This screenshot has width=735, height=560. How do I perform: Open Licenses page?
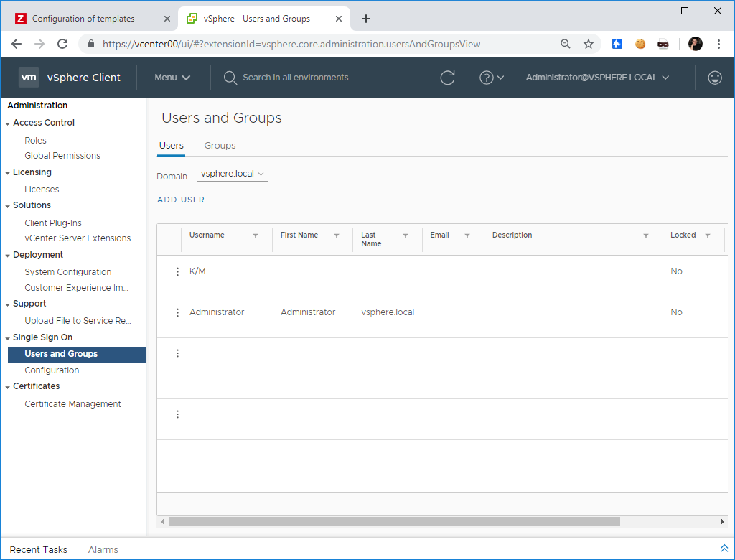coord(42,189)
